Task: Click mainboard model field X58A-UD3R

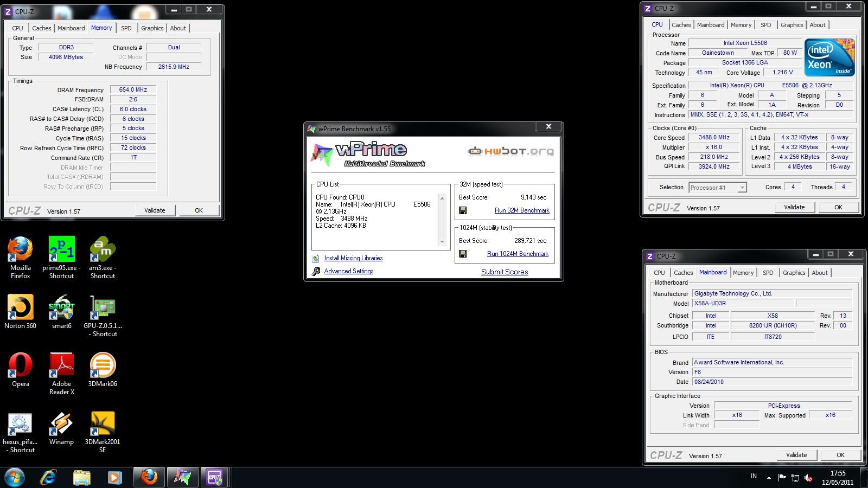Action: [743, 304]
